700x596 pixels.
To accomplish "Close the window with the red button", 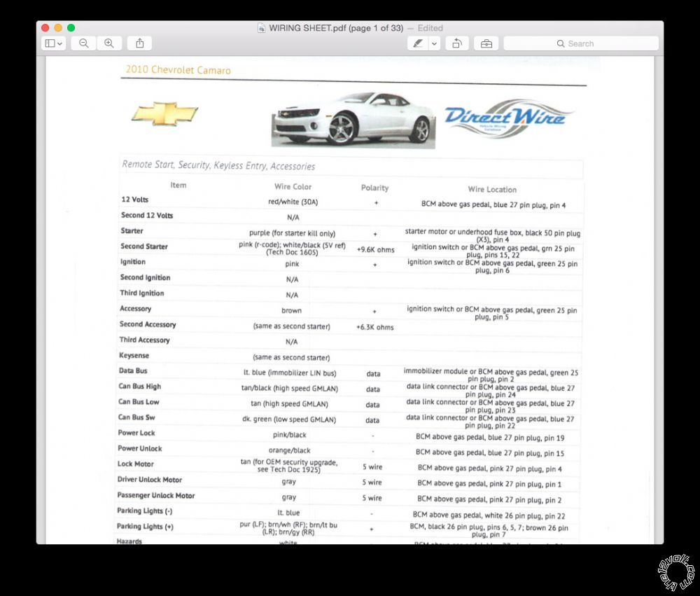I will pyautogui.click(x=45, y=28).
